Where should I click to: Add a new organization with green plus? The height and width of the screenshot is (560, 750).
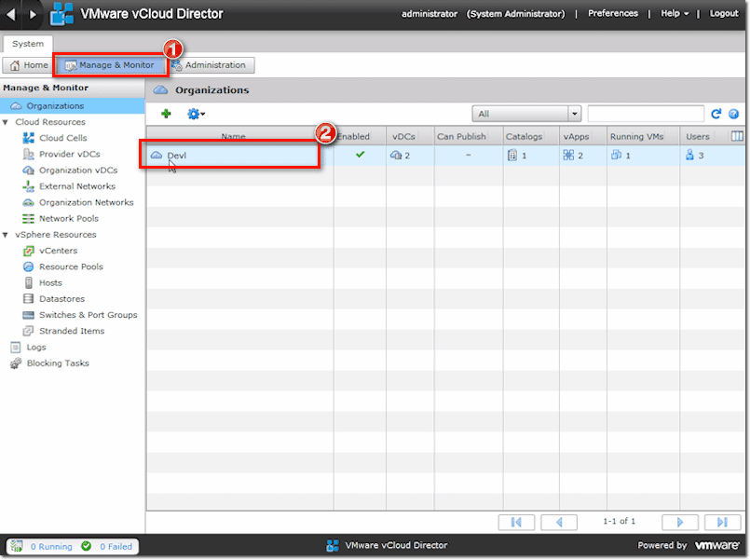[166, 114]
